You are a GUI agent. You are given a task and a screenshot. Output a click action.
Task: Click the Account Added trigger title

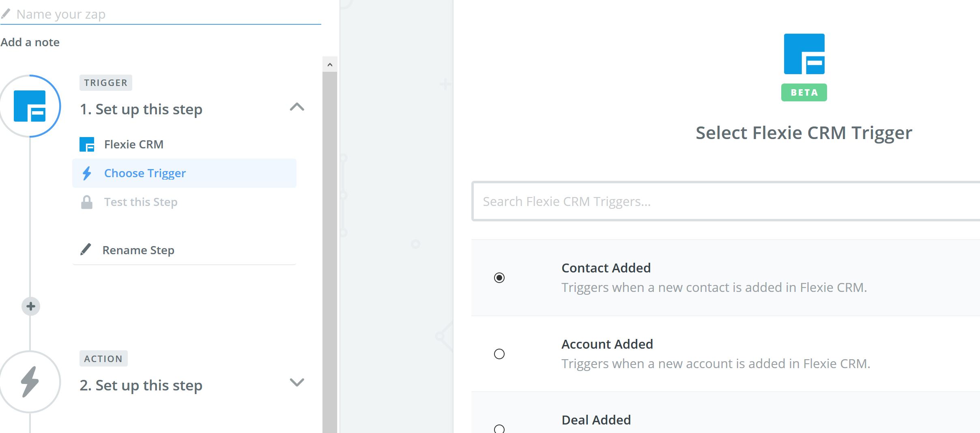(x=607, y=344)
